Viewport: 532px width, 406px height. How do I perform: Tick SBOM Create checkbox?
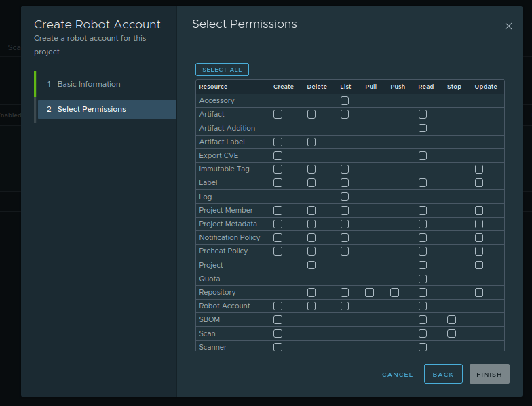point(278,320)
